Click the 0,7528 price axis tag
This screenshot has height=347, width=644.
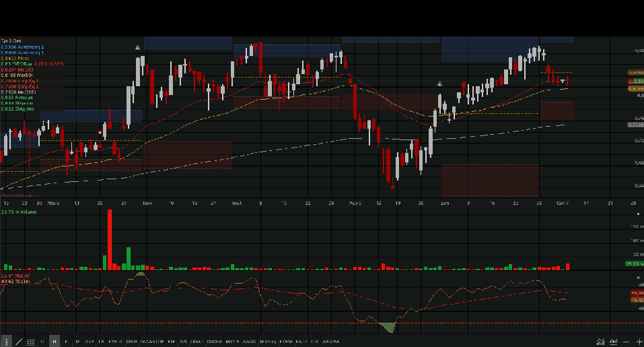[636, 125]
